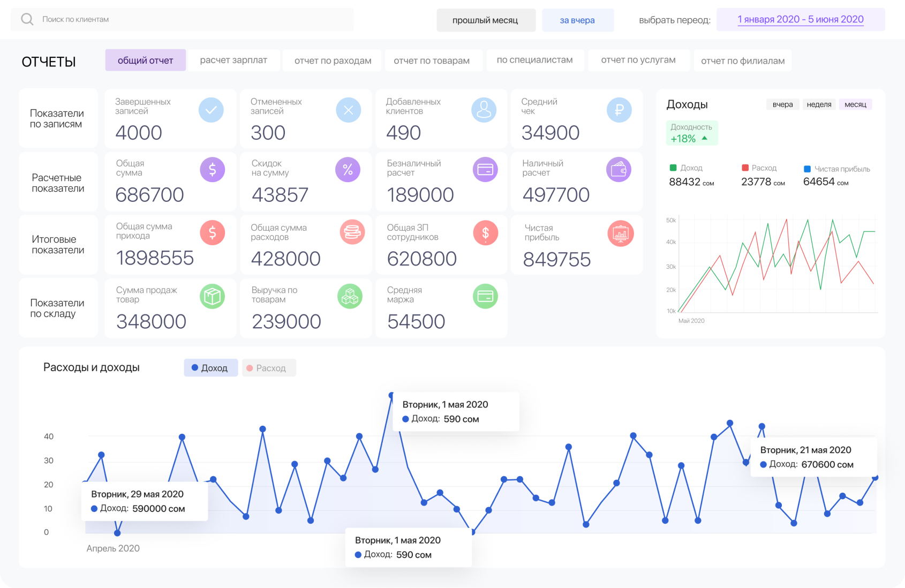Viewport: 905px width, 588px height.
Task: Click the search magnifier icon
Action: (x=27, y=20)
